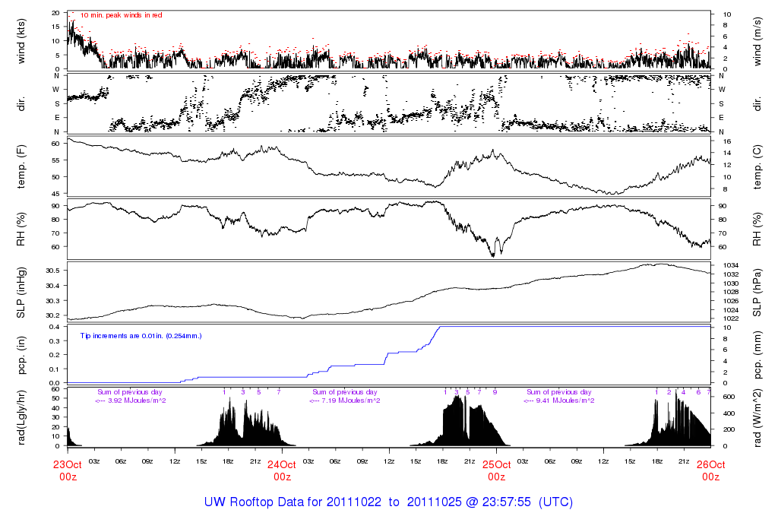
Task: Click the 'temp. (F)' axis label
Action: (21, 167)
